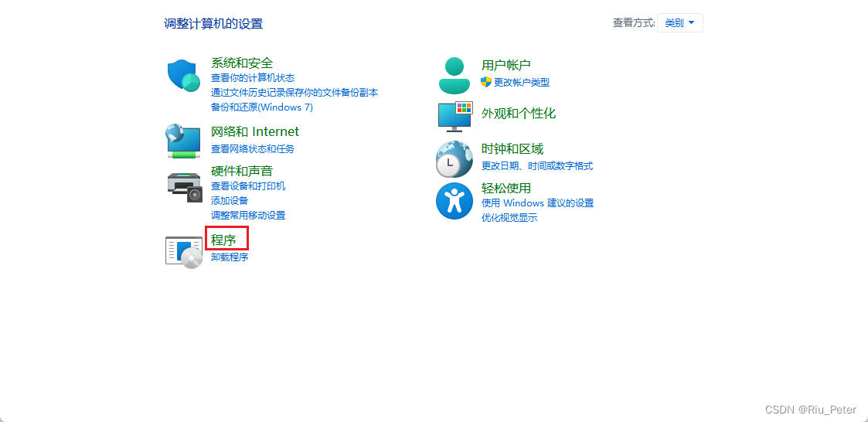Open 备份和还原(Windows 7)
This screenshot has height=422, width=868.
coord(262,107)
